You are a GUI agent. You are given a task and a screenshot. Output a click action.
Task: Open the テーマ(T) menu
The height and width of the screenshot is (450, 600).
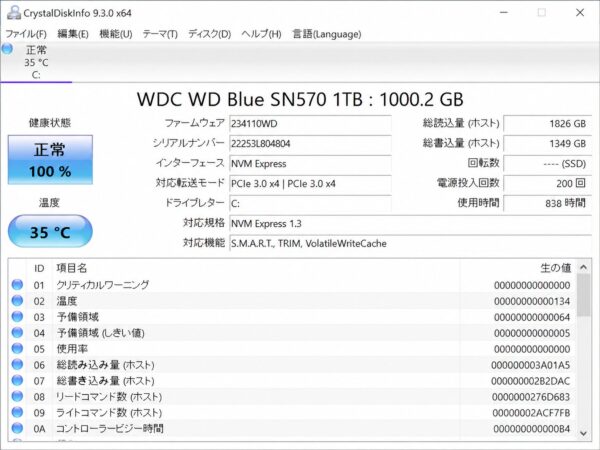160,34
